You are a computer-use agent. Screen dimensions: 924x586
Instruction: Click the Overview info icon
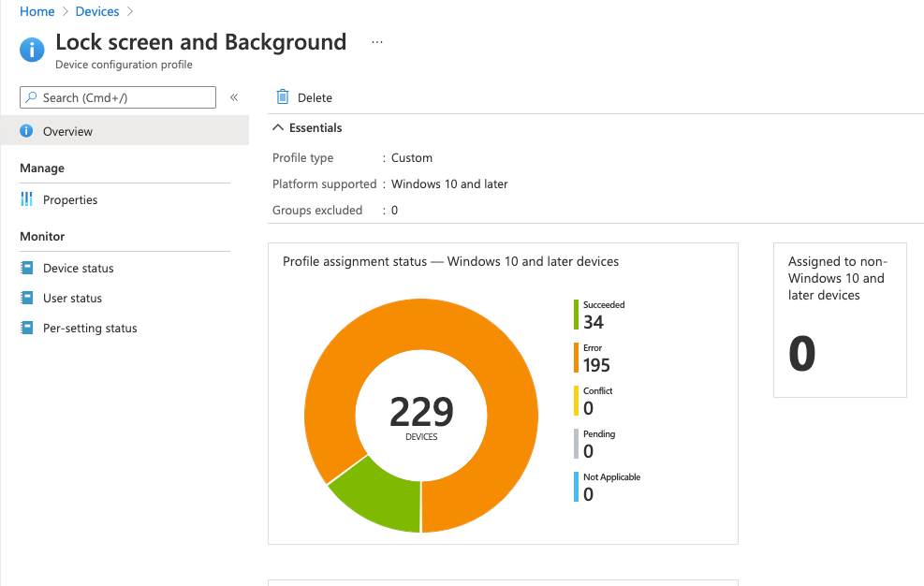click(x=26, y=131)
